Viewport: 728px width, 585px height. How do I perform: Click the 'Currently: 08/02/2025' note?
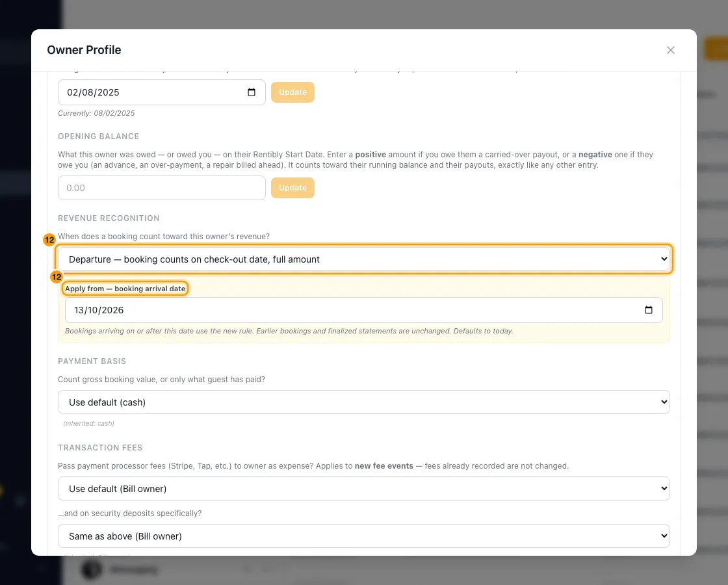(x=96, y=113)
